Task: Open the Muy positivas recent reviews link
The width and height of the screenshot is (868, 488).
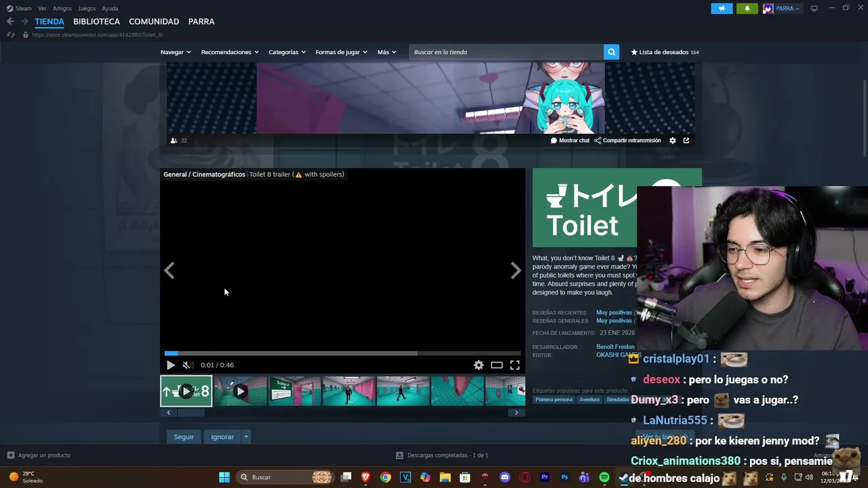Action: click(614, 312)
